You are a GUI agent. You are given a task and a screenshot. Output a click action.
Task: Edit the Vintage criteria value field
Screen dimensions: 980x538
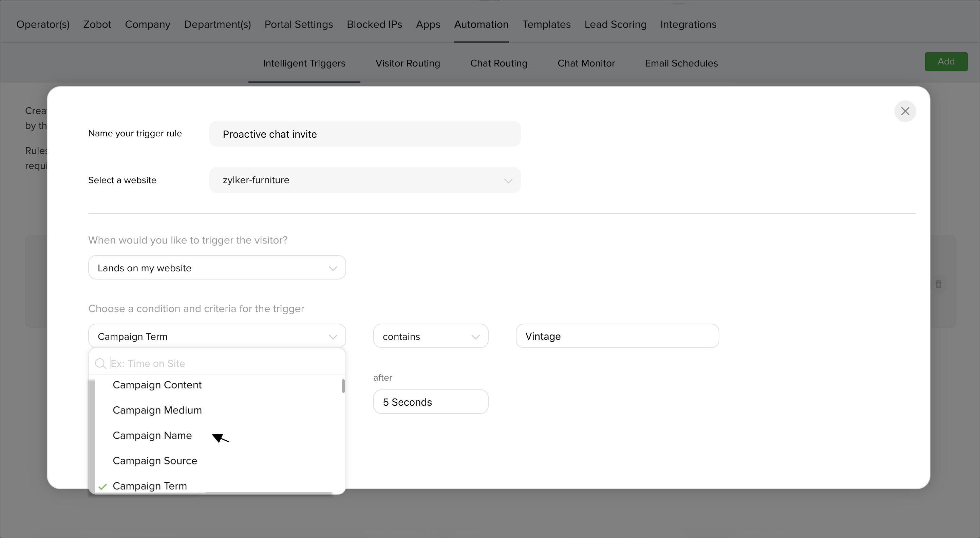617,336
